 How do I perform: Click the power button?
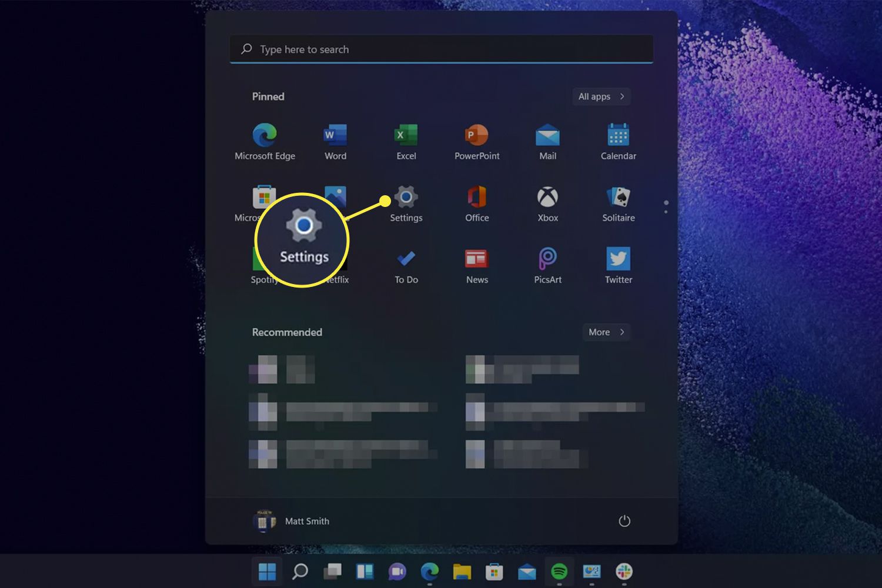pos(624,521)
